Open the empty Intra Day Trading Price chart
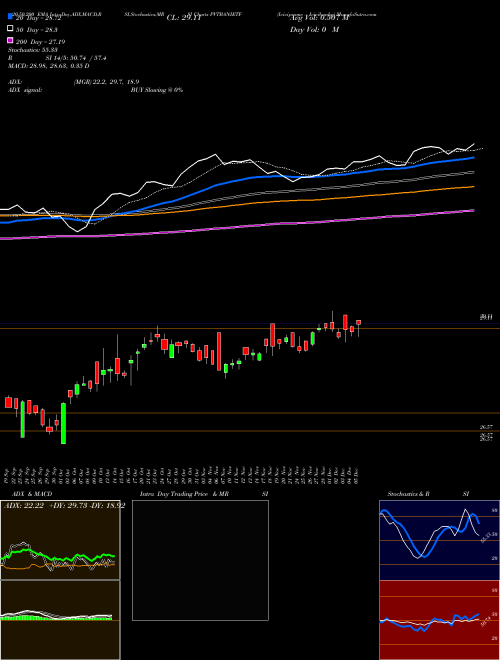This screenshot has width=500, height=660. (x=200, y=560)
